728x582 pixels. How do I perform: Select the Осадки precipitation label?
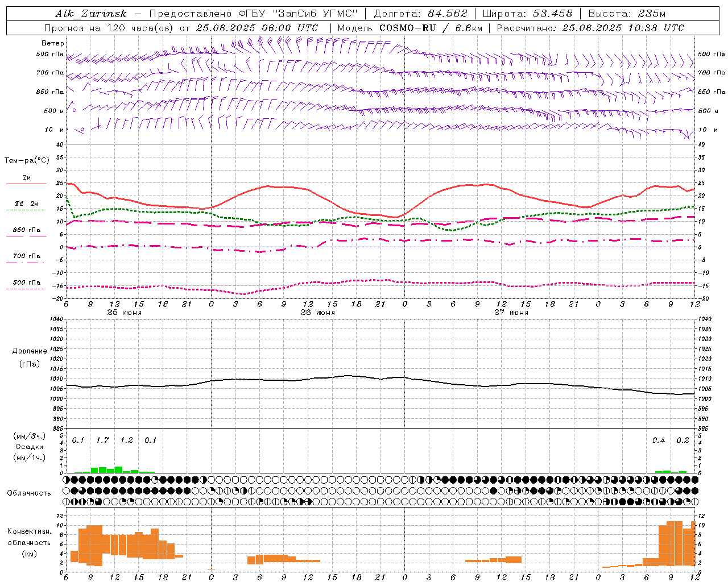click(x=28, y=447)
